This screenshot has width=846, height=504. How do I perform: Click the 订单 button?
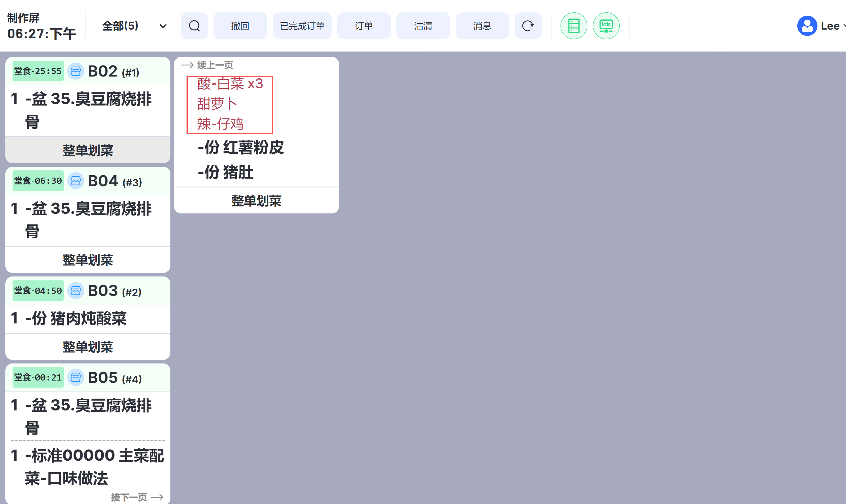click(364, 26)
